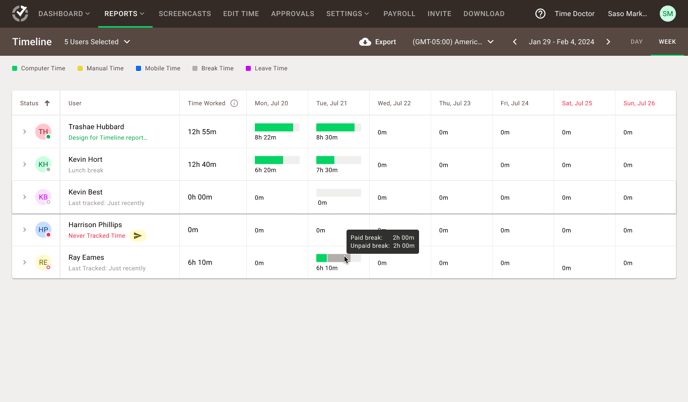Image resolution: width=688 pixels, height=402 pixels.
Task: Open the Reports menu
Action: tap(125, 14)
